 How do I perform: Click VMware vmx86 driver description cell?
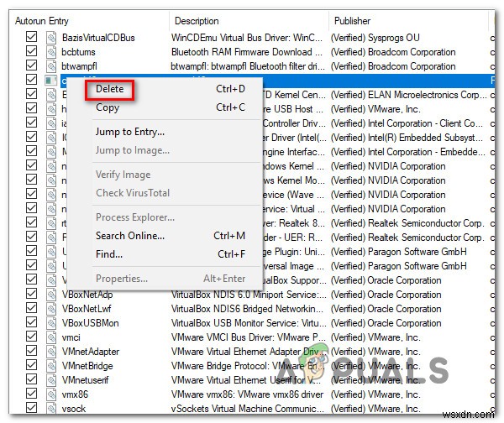click(247, 394)
